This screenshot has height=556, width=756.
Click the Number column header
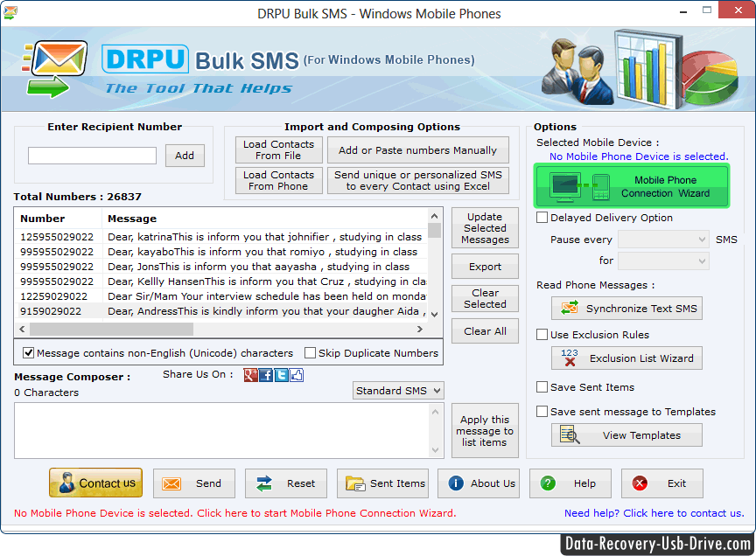click(59, 219)
